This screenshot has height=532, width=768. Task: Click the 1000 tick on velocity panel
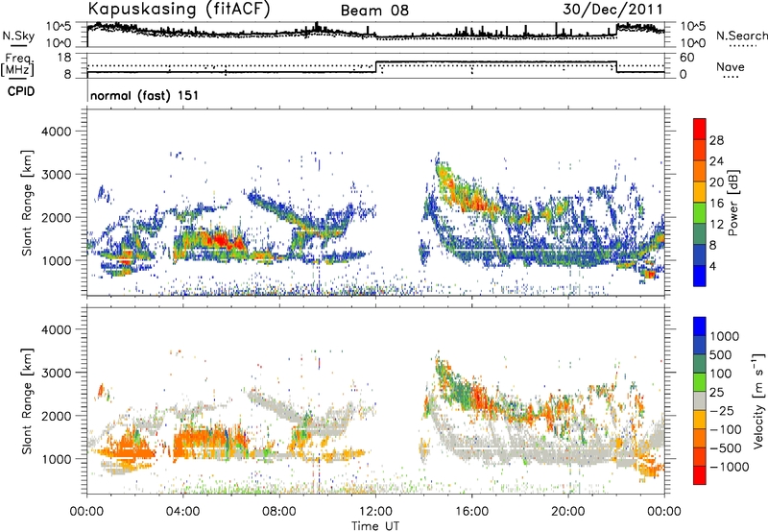[56, 459]
